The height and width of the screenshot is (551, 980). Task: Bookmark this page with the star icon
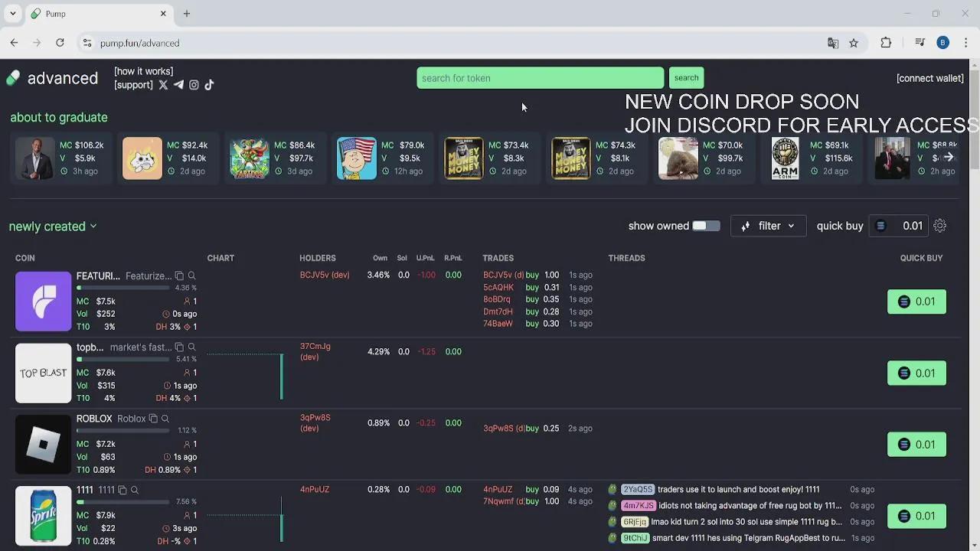click(854, 43)
